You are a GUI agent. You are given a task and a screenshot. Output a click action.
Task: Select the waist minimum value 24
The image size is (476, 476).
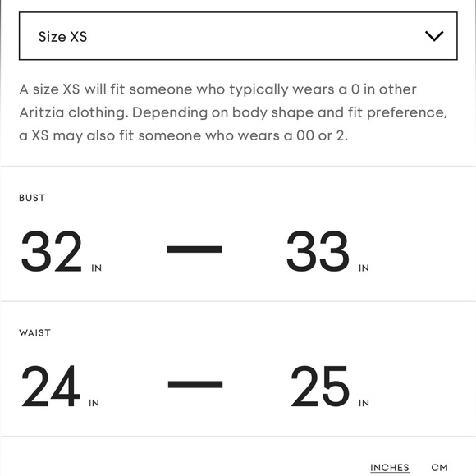pos(51,387)
